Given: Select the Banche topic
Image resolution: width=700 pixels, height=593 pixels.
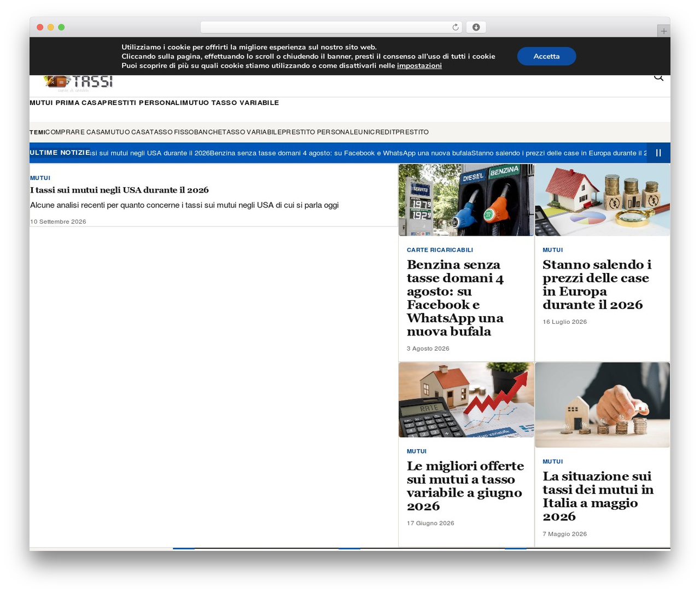Looking at the screenshot, I should click(207, 132).
